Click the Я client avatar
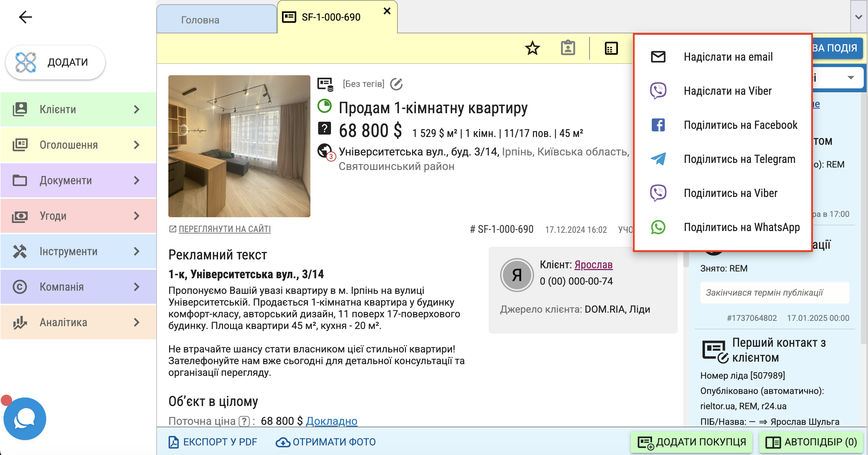 [517, 275]
